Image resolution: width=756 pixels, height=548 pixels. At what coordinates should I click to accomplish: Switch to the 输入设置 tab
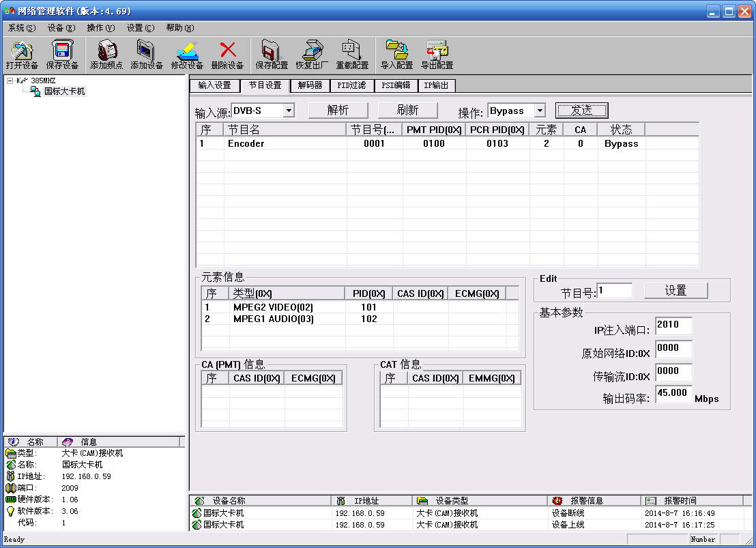(214, 85)
